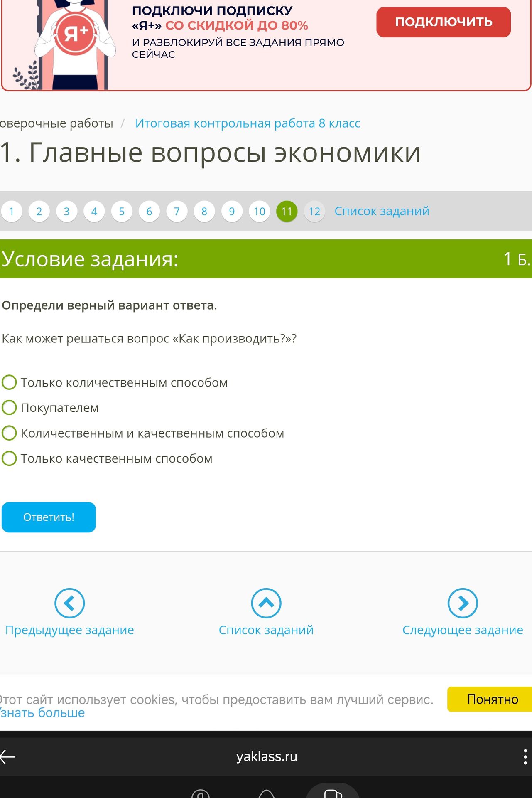Click the 'Ответить!' button

tap(49, 517)
